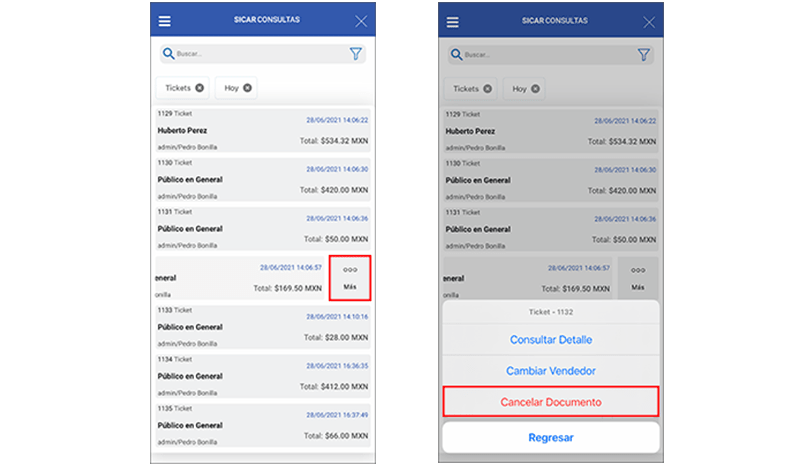The width and height of the screenshot is (810, 470).
Task: Select Consultar Detalle from action sheet
Action: click(x=552, y=340)
